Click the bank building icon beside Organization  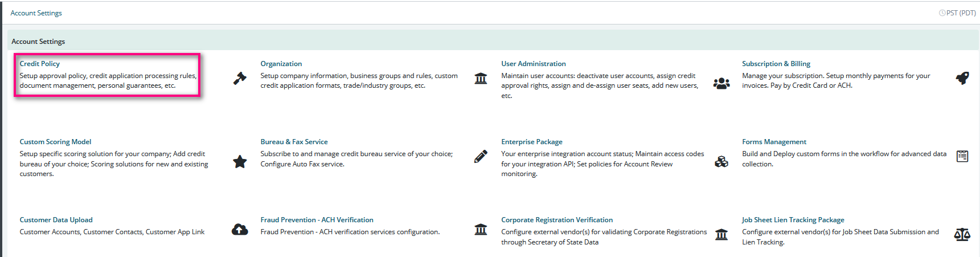click(481, 79)
